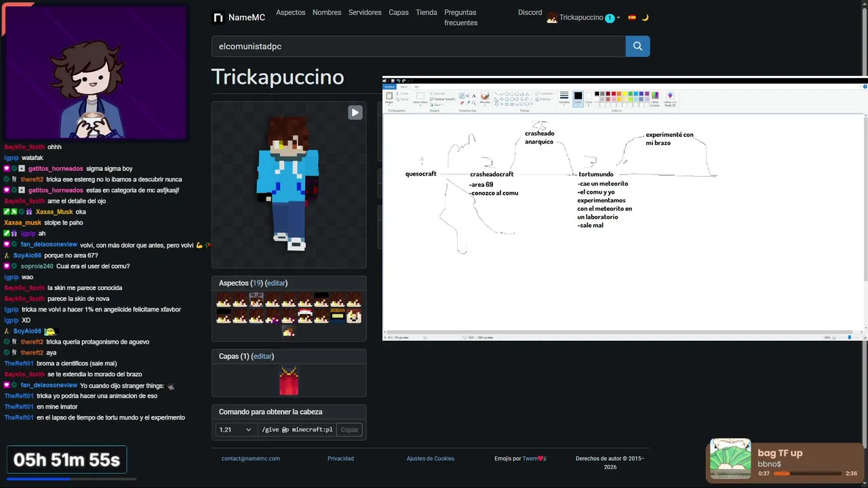Click the bag TF up song progress bar
The width and height of the screenshot is (868, 488).
coord(808,473)
